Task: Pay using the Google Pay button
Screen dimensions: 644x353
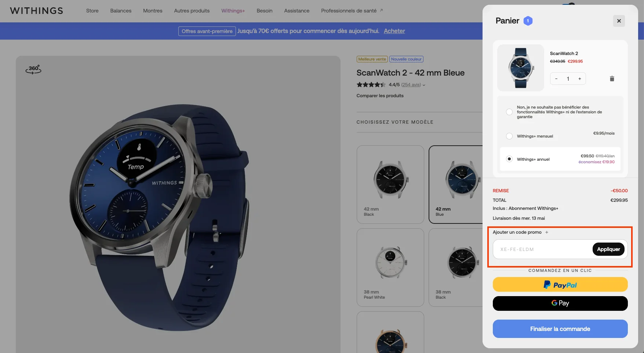Action: pyautogui.click(x=560, y=303)
